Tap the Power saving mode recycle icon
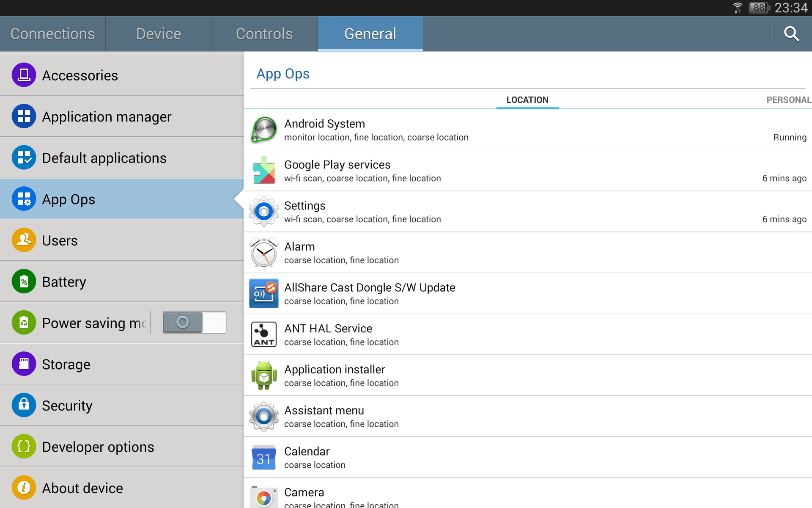The height and width of the screenshot is (508, 812). tap(24, 323)
